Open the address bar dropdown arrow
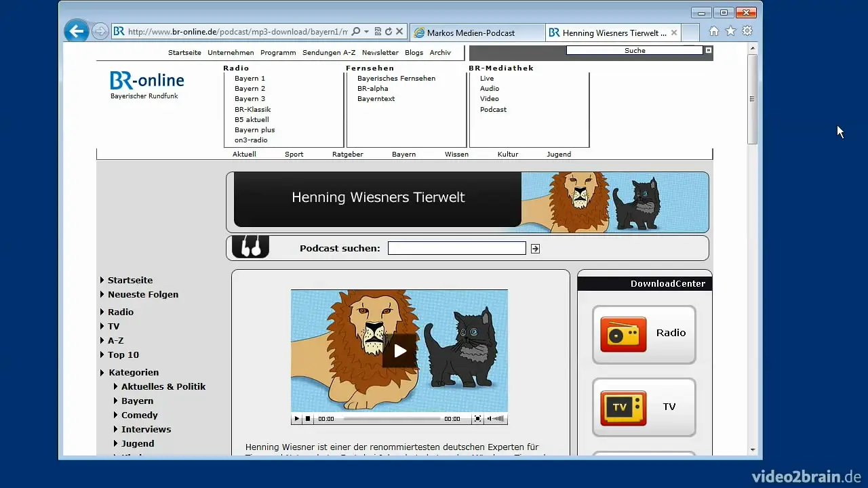This screenshot has height=488, width=868. (x=366, y=32)
